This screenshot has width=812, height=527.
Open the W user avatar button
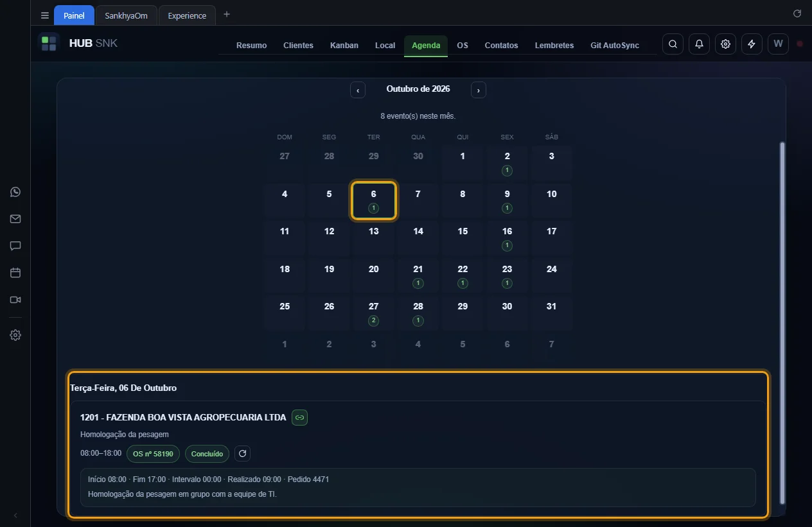778,44
